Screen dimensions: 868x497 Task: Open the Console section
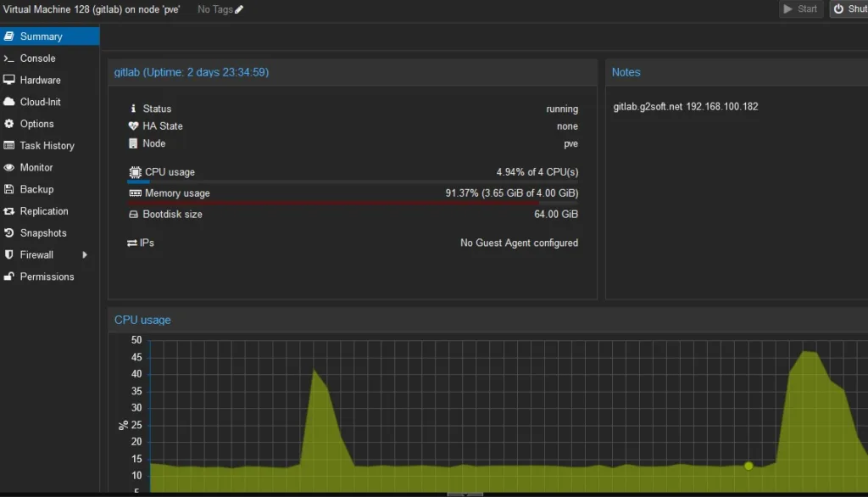coord(50,59)
